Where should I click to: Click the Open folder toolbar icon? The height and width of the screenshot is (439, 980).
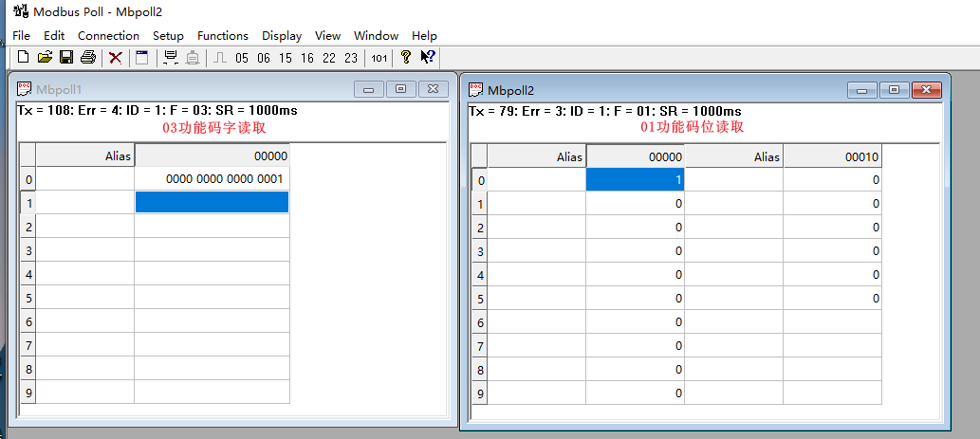pyautogui.click(x=45, y=58)
